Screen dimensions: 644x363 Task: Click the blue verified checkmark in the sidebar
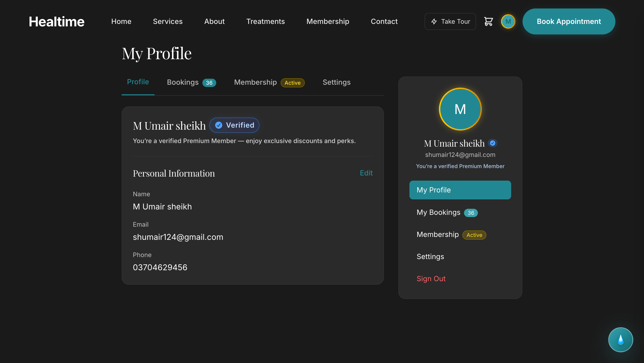(x=493, y=143)
